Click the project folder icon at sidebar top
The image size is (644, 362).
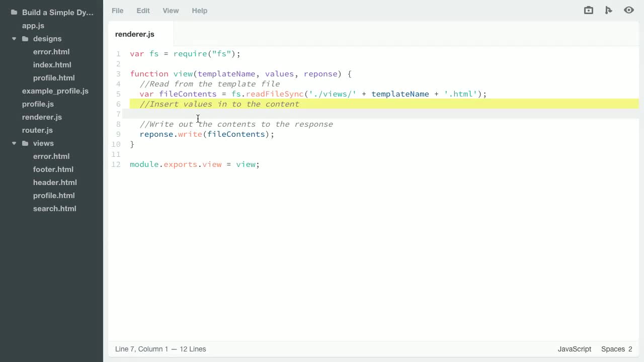click(x=14, y=12)
